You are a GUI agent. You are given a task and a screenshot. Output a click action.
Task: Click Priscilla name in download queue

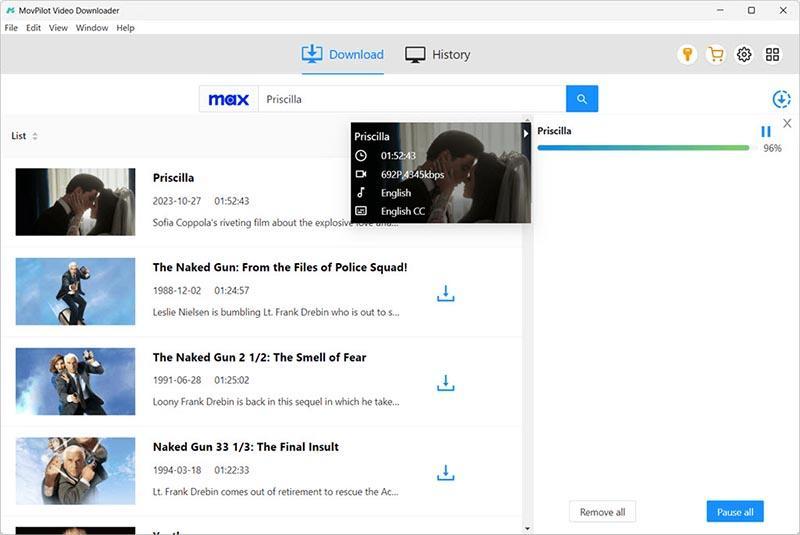(554, 131)
